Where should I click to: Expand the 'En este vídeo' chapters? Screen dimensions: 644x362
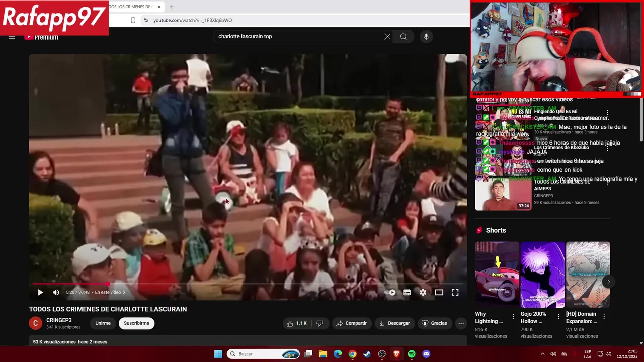pos(110,292)
